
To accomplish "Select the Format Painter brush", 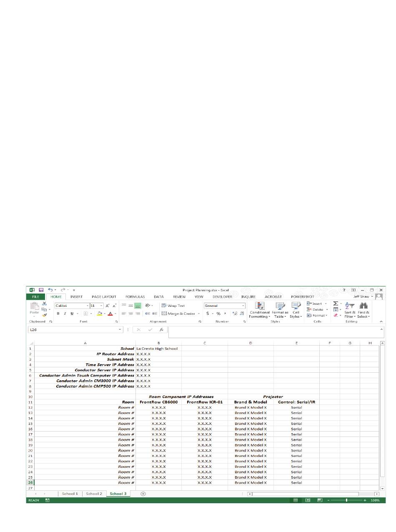I will 44,315.
